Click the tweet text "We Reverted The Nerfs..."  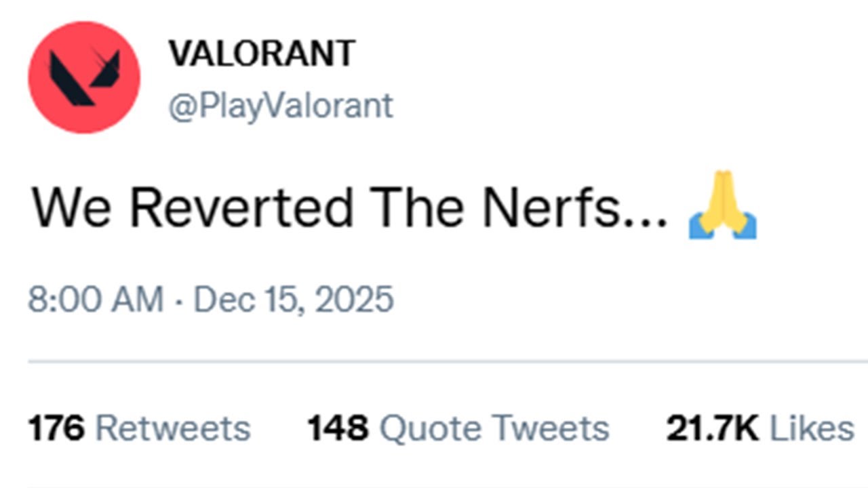pos(350,207)
